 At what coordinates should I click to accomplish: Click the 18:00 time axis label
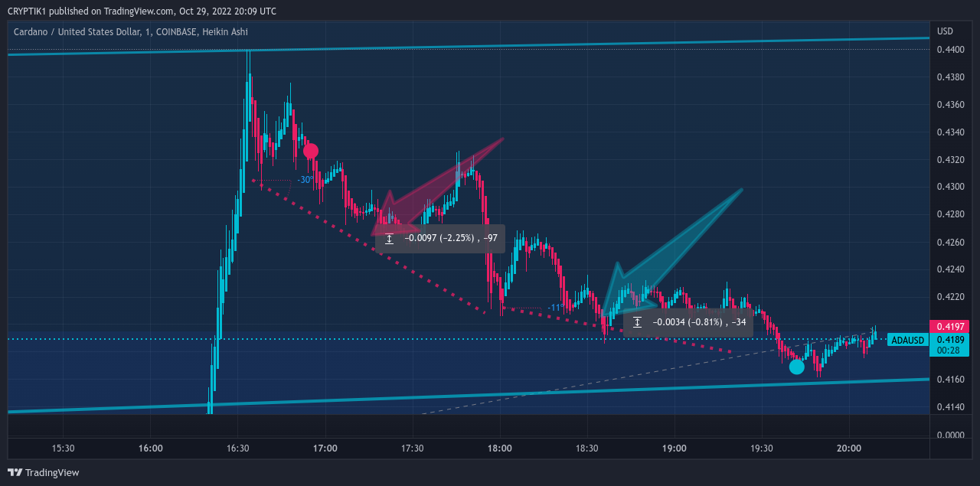499,448
